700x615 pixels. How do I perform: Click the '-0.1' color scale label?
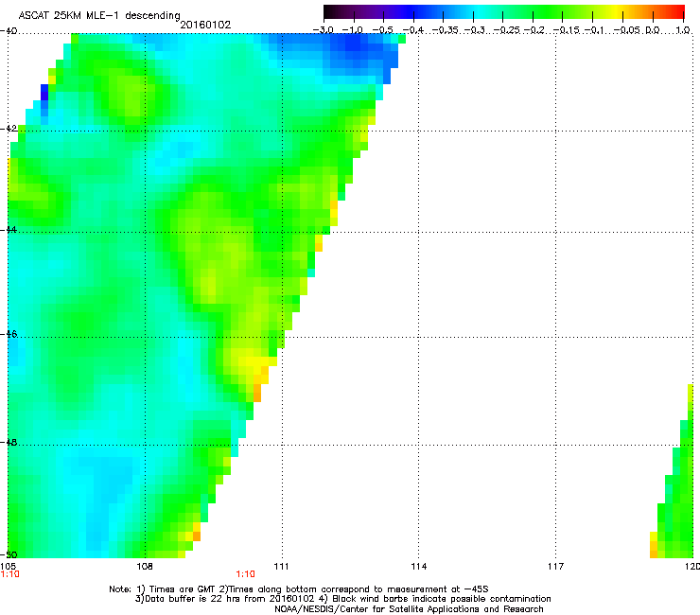pyautogui.click(x=594, y=30)
